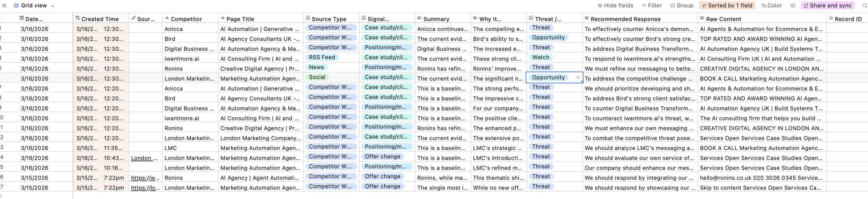This screenshot has width=868, height=199.
Task: Click the Opportunity tag in Bird row
Action: point(549,38)
